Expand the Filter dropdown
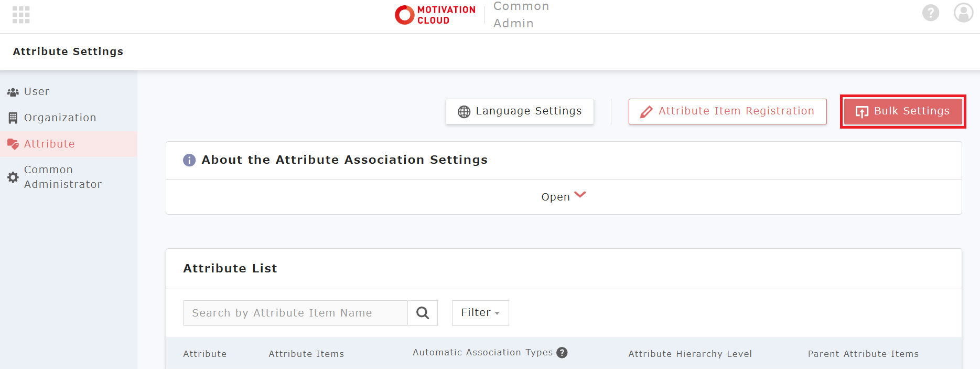Image resolution: width=980 pixels, height=369 pixels. (x=480, y=313)
